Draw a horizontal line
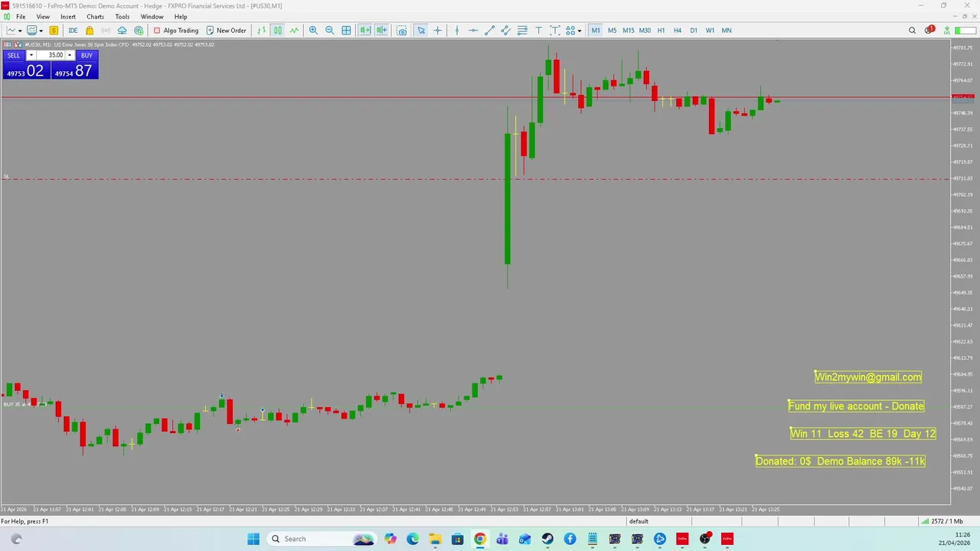This screenshot has width=980, height=551. 473,31
